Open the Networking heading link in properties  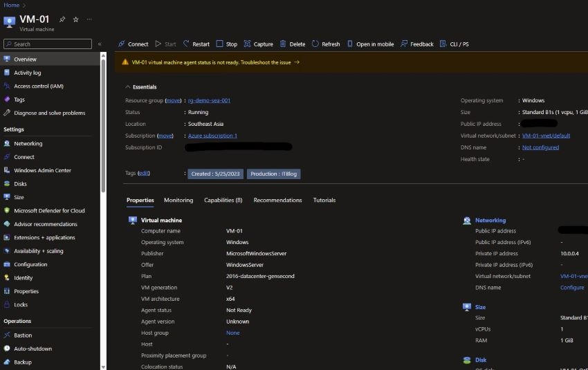(x=490, y=221)
